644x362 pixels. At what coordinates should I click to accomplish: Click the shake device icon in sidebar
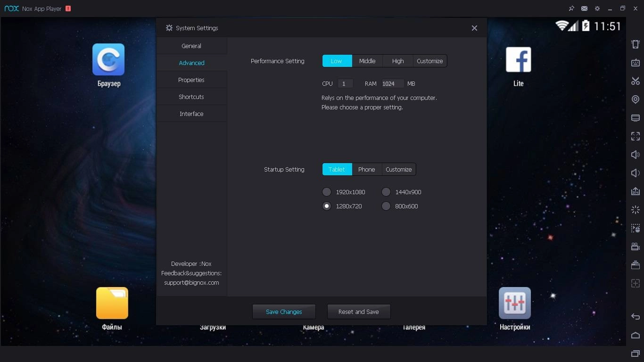[636, 44]
